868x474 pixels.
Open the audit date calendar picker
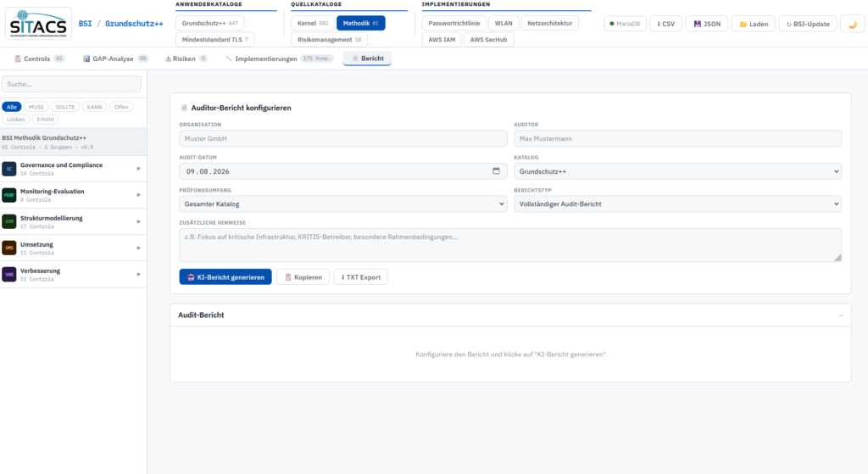pyautogui.click(x=496, y=171)
